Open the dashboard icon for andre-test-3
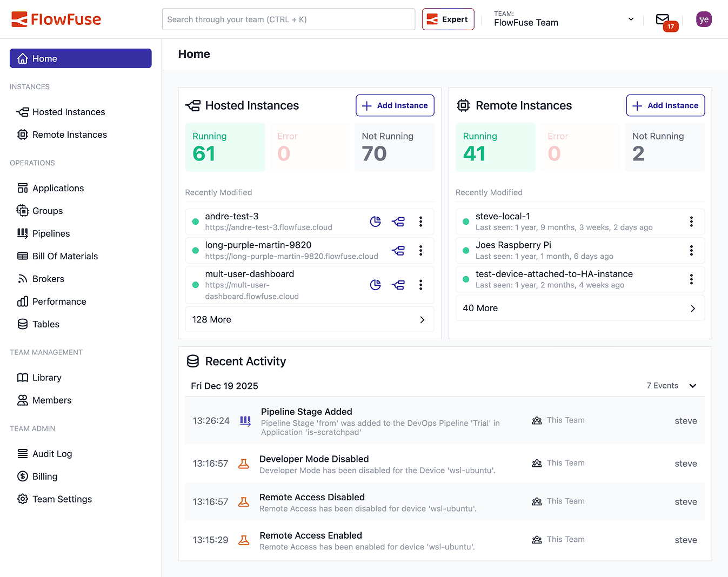The height and width of the screenshot is (577, 728). (375, 222)
